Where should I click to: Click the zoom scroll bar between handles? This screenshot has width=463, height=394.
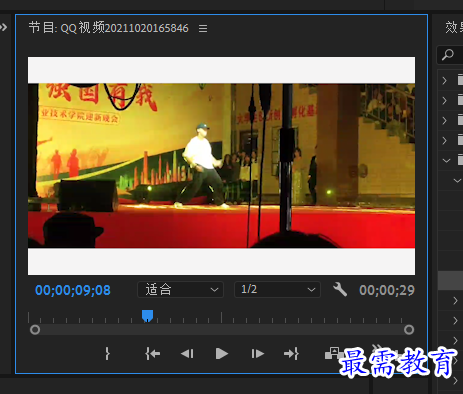coord(222,330)
